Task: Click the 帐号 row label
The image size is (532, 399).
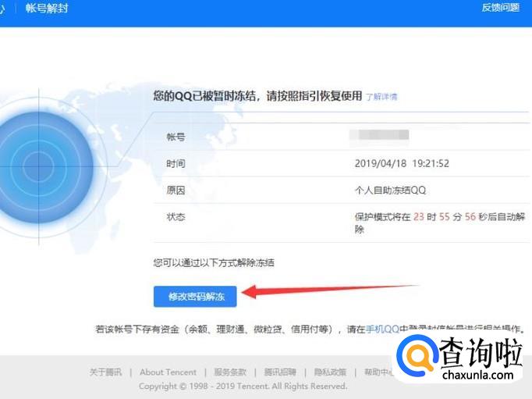Action: click(x=176, y=137)
